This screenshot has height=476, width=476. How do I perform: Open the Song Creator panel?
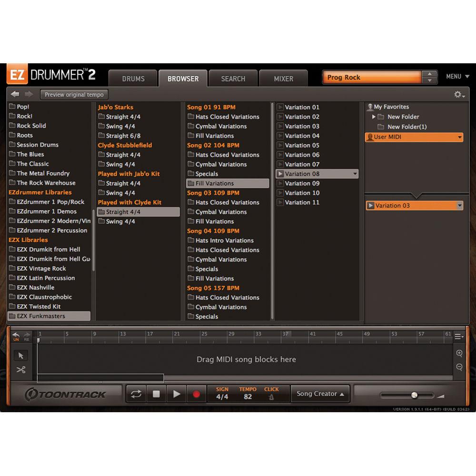pos(320,394)
